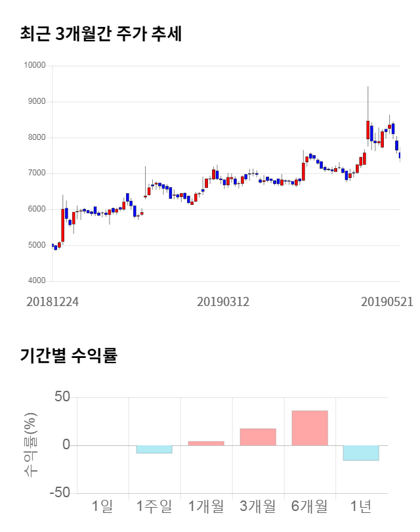
Task: Click the small 1개월 return bar
Action: 206,443
